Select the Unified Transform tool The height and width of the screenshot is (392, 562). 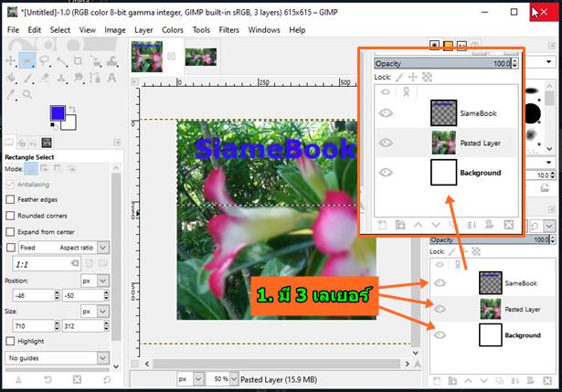tap(95, 61)
